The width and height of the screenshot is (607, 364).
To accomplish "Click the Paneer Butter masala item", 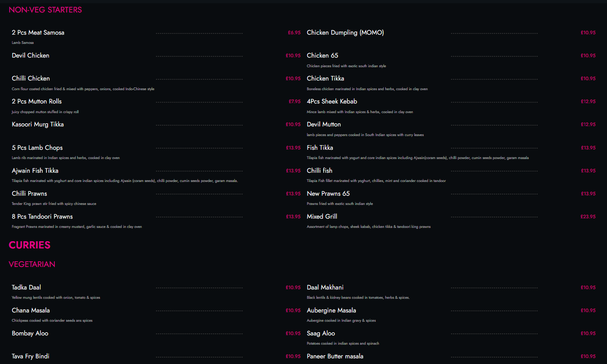I will 335,356.
